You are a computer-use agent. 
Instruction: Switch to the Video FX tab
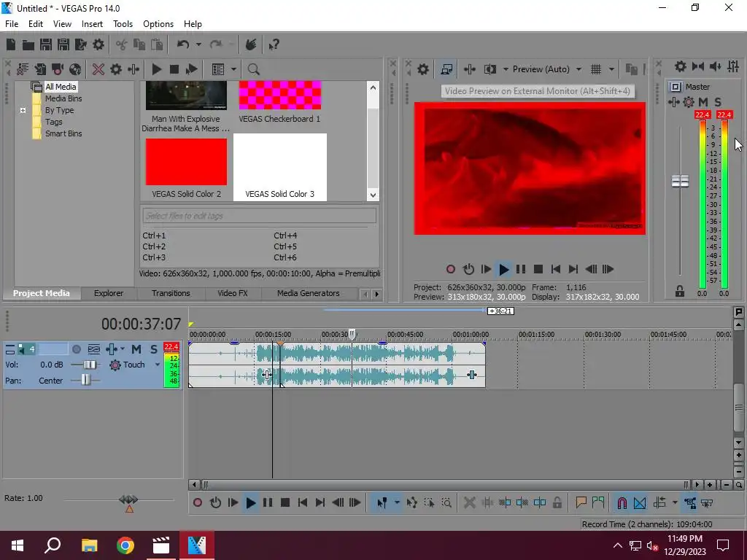click(x=233, y=293)
